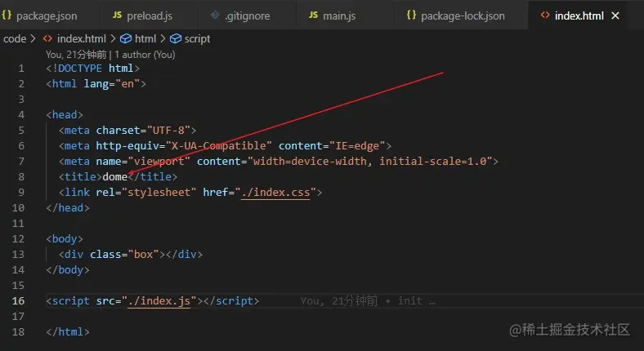Click the closing html tag on line 18
The image size is (644, 351).
(68, 331)
